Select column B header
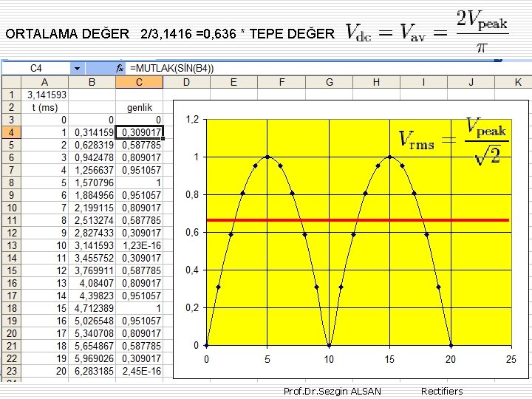Image resolution: width=532 pixels, height=399 pixels. coord(92,82)
